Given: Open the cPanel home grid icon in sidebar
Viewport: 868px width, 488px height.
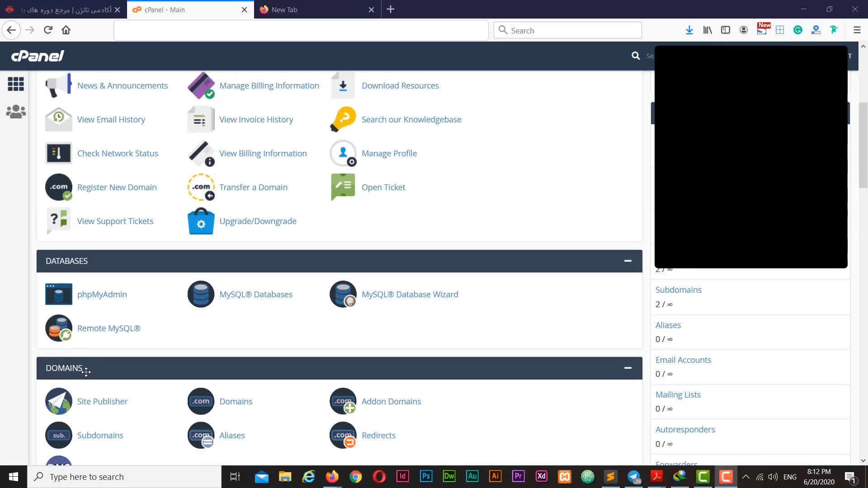Looking at the screenshot, I should 16,84.
